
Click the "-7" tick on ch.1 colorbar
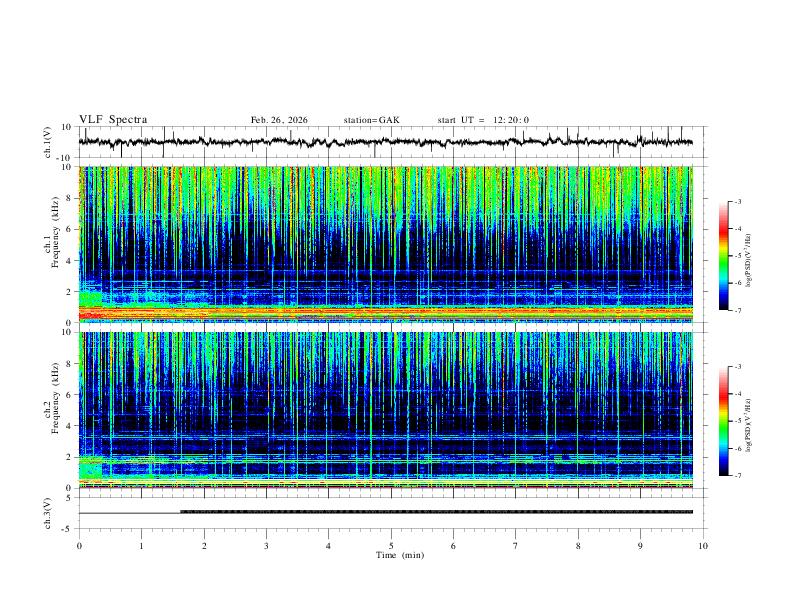pyautogui.click(x=737, y=310)
